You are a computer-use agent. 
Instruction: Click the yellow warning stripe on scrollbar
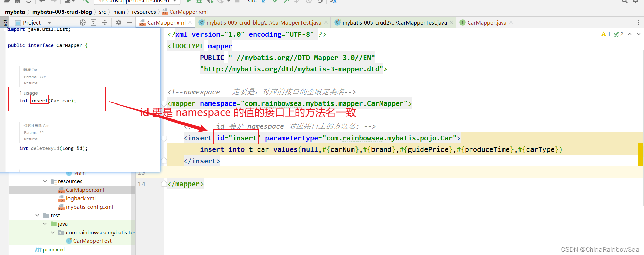point(640,154)
